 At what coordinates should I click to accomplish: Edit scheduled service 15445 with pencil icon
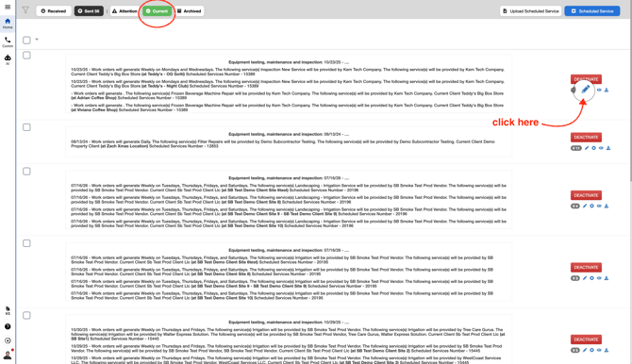tap(585, 350)
